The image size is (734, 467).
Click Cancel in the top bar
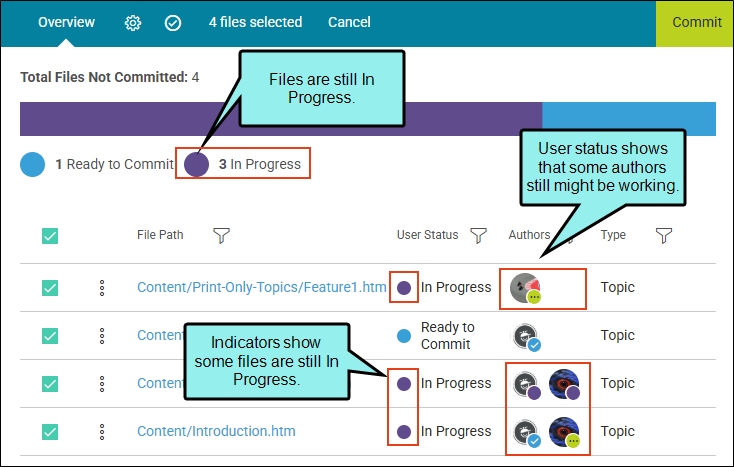[349, 22]
